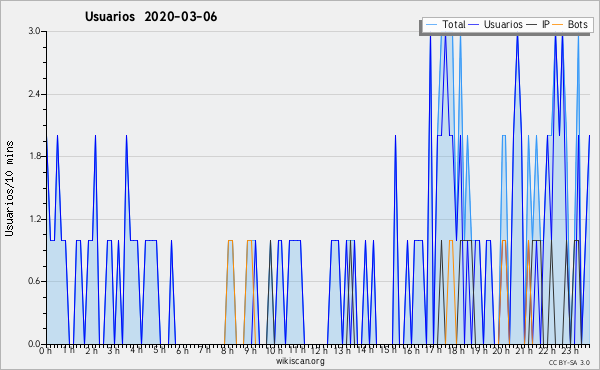Click the 'Usuarios/10 mins' y-axis label
The image size is (600, 370).
pyautogui.click(x=9, y=189)
